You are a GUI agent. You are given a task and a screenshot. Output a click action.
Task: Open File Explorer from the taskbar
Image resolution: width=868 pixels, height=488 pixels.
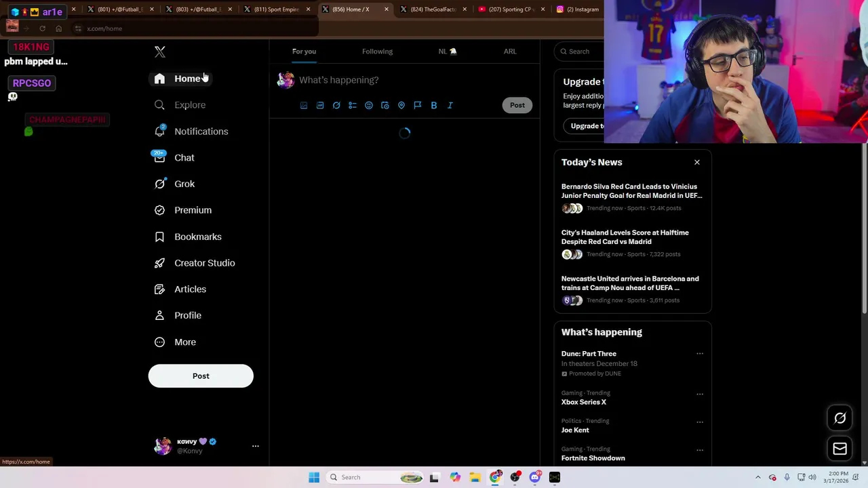point(475,477)
